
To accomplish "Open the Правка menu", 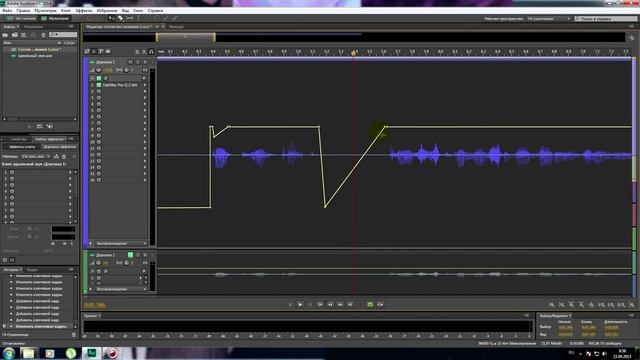I will click(x=23, y=11).
